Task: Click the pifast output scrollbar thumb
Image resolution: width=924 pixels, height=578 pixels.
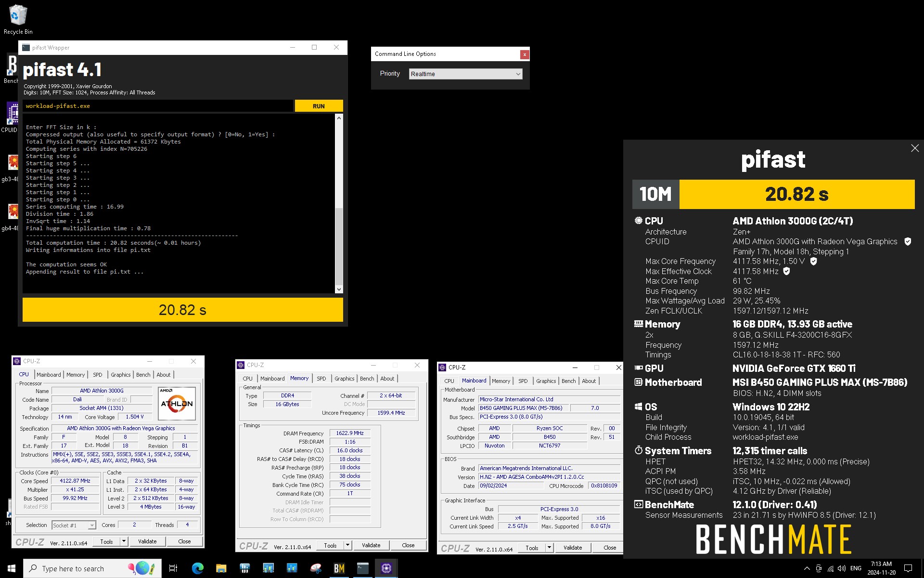Action: (x=339, y=246)
